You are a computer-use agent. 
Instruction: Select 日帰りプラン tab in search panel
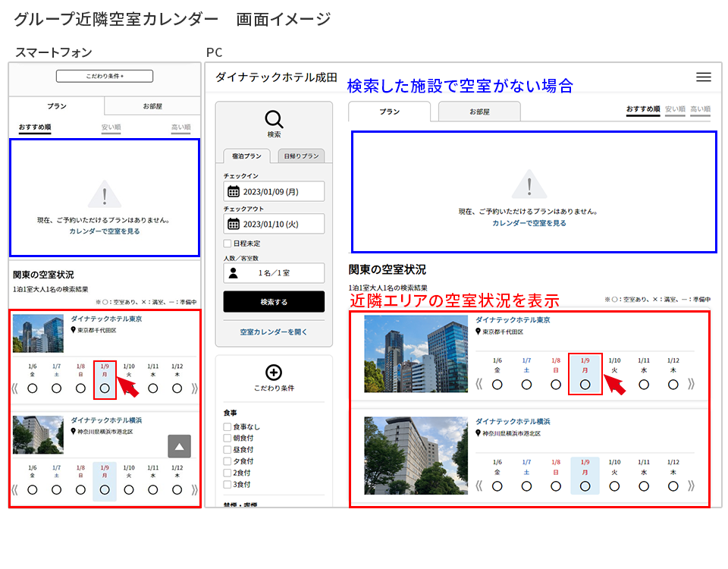pyautogui.click(x=301, y=156)
